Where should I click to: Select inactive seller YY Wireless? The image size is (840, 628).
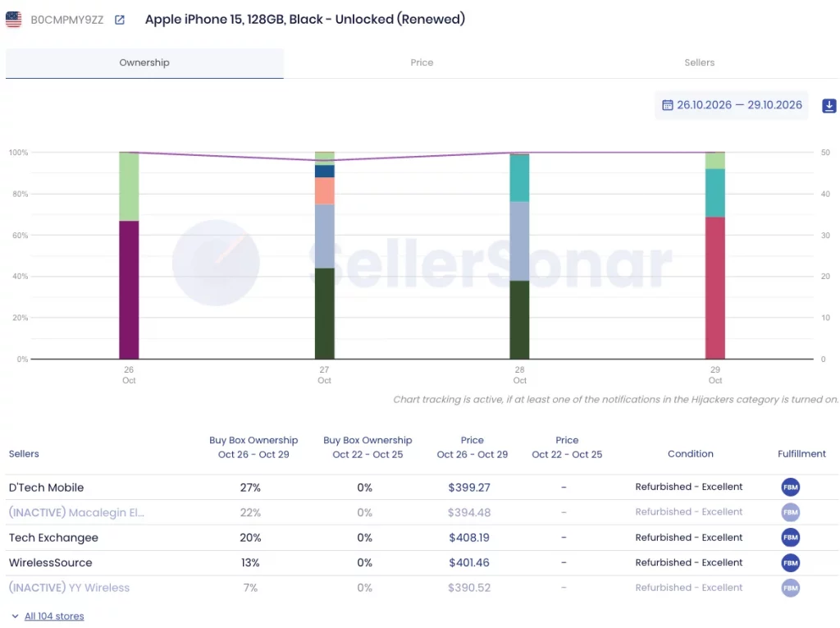point(69,588)
